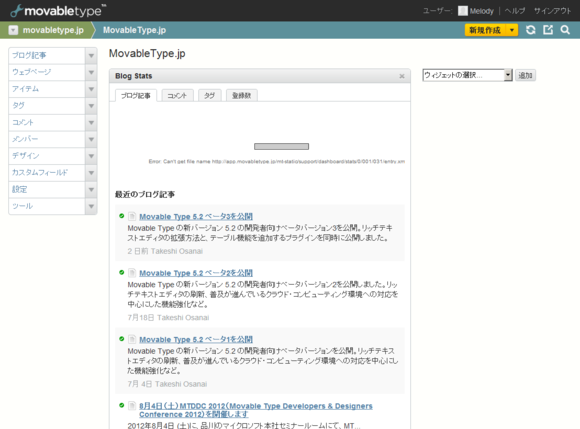
Task: Click green published status of ベータ1 entry
Action: 121,338
